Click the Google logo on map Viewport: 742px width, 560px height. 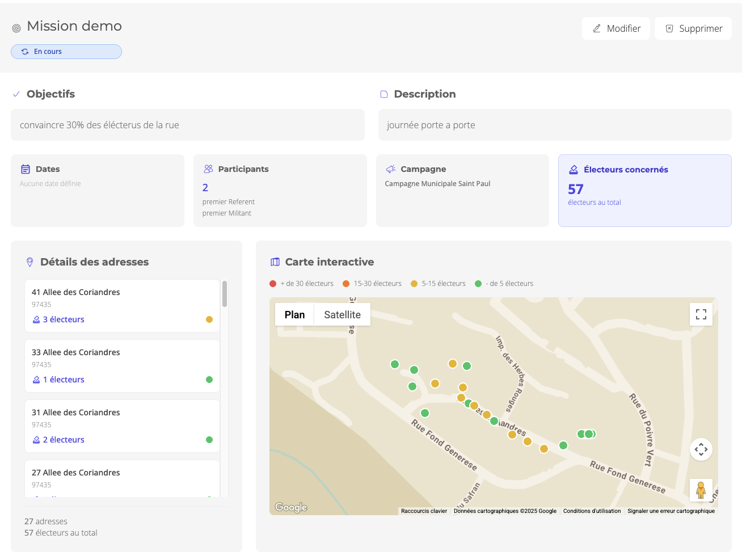(x=291, y=507)
